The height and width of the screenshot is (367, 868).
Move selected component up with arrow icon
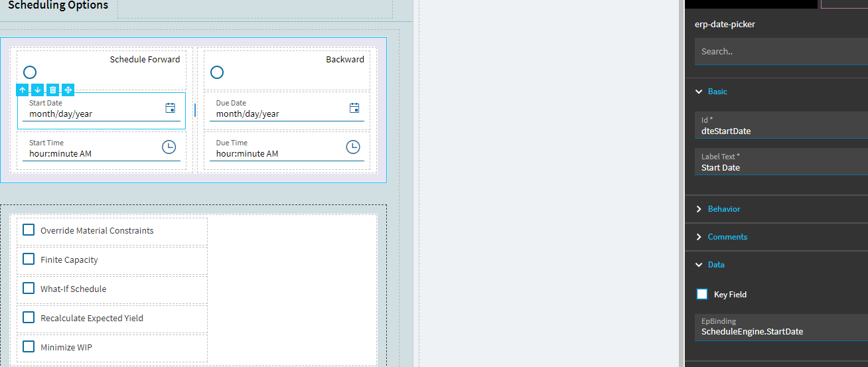22,90
